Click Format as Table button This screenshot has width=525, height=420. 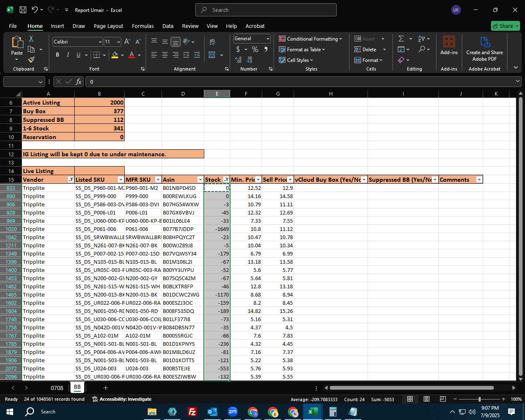click(x=302, y=49)
